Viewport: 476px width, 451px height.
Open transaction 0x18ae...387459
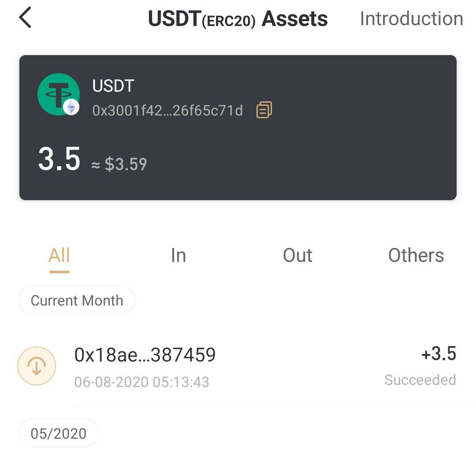[145, 355]
